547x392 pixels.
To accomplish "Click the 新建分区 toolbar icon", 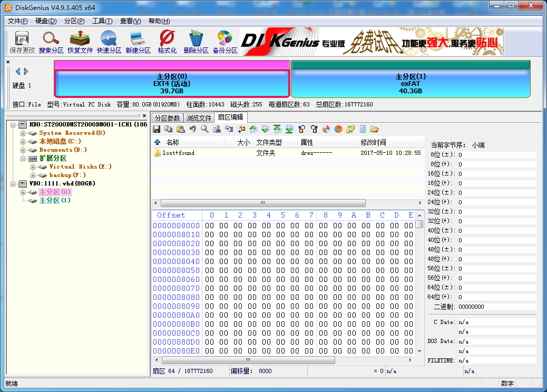I will coord(138,42).
